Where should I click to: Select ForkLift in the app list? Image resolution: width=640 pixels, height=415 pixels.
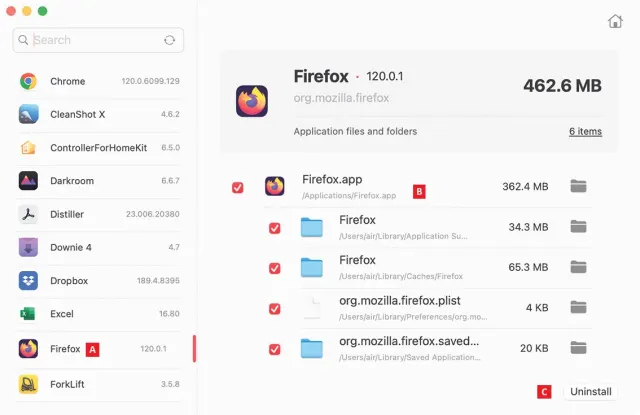coord(99,384)
